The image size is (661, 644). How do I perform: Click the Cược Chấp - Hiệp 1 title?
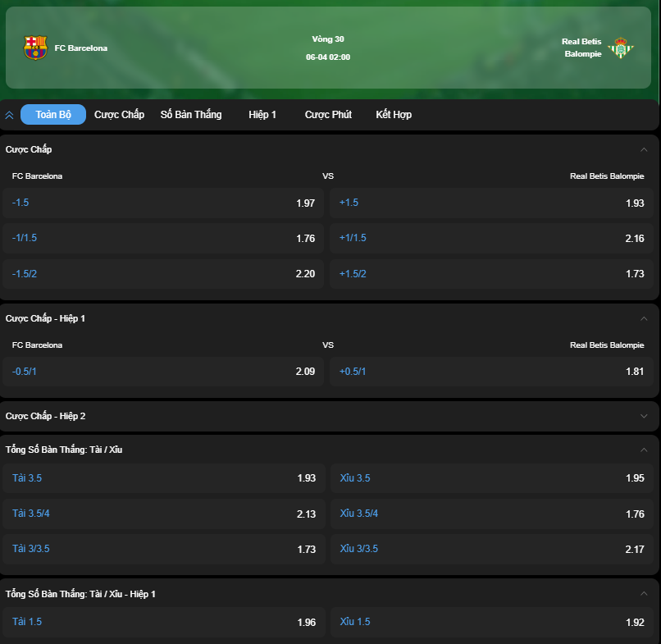45,318
